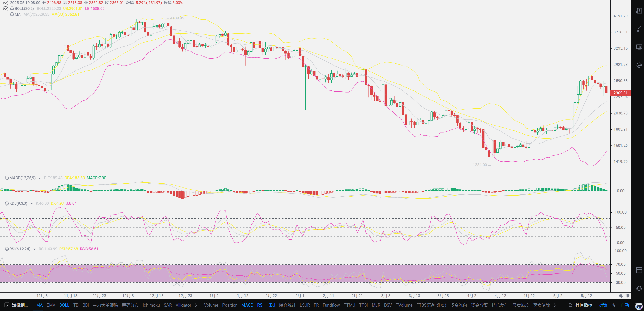Open 定位到... locate date button

pos(20,305)
